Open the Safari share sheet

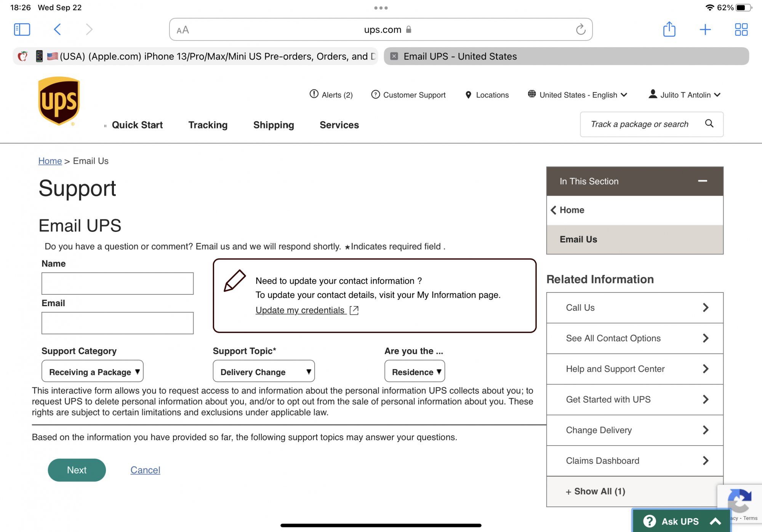pyautogui.click(x=669, y=29)
